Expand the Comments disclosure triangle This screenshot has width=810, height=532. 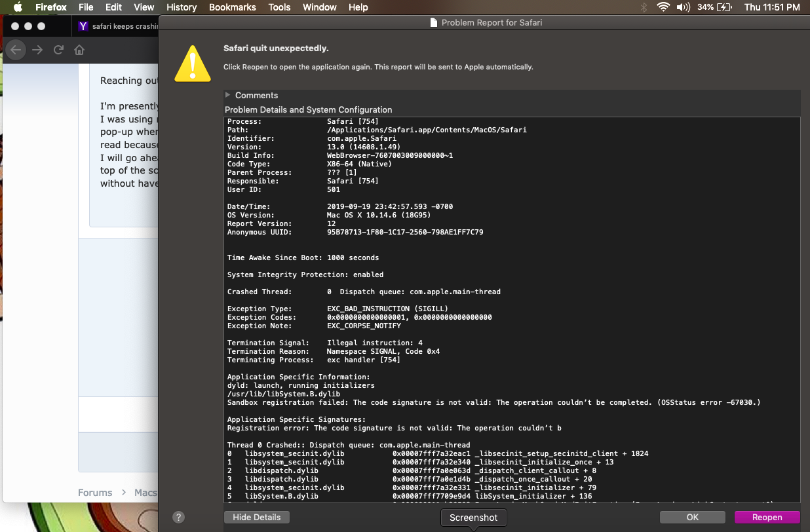pyautogui.click(x=228, y=95)
